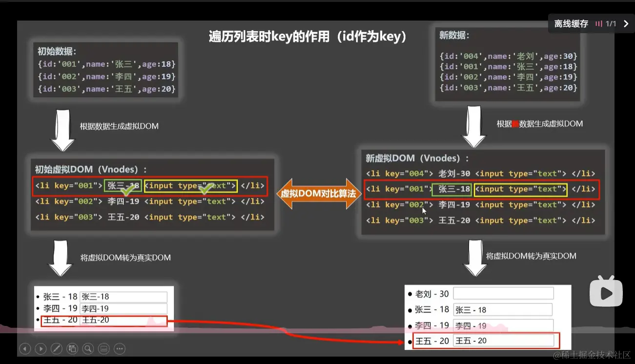Click the empty input beside 老刘-30
The width and height of the screenshot is (635, 364).
click(503, 293)
